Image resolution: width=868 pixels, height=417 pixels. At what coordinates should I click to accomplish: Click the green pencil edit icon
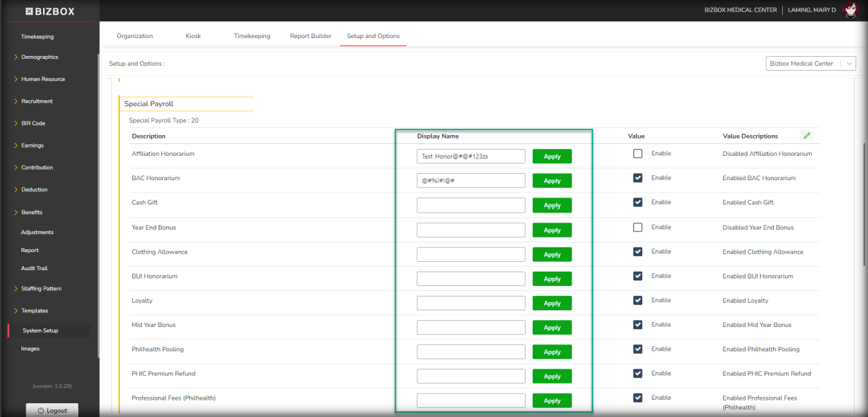point(806,136)
